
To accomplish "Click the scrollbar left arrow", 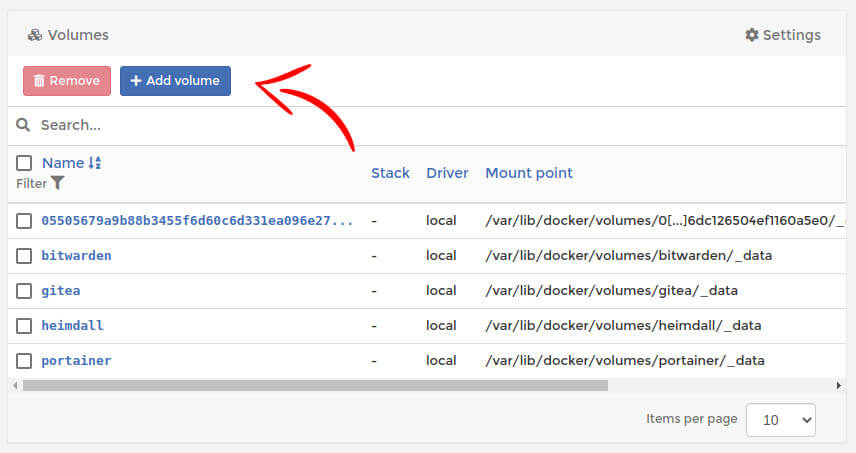I will 14,385.
